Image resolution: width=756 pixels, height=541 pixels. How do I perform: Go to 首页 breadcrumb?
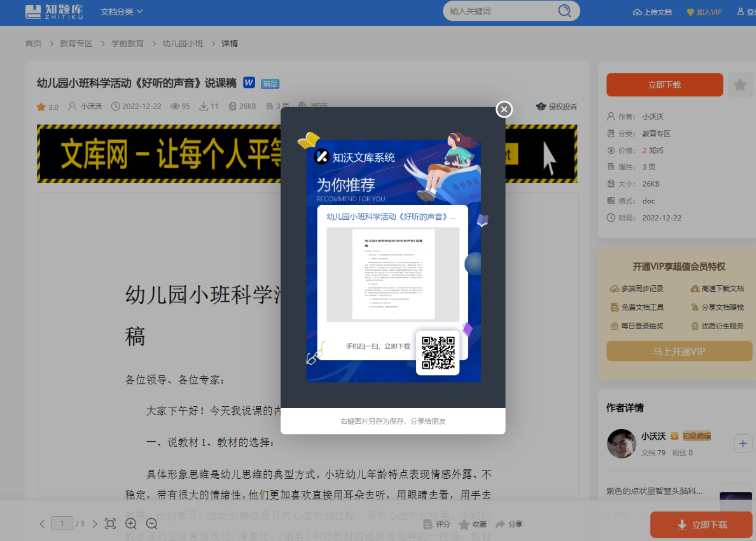(x=33, y=43)
